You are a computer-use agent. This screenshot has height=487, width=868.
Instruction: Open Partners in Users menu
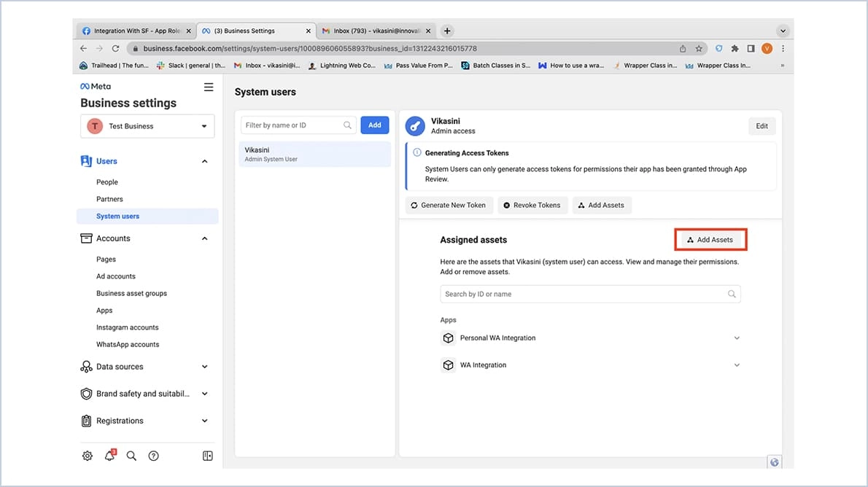(109, 199)
